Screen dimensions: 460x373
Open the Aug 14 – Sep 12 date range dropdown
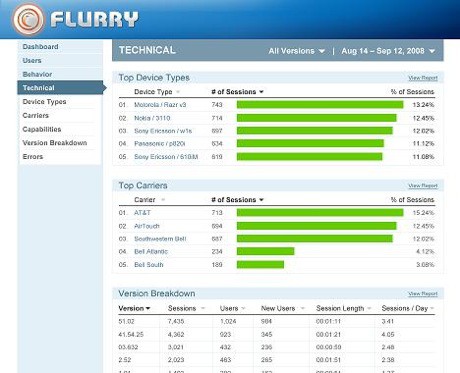(x=388, y=51)
